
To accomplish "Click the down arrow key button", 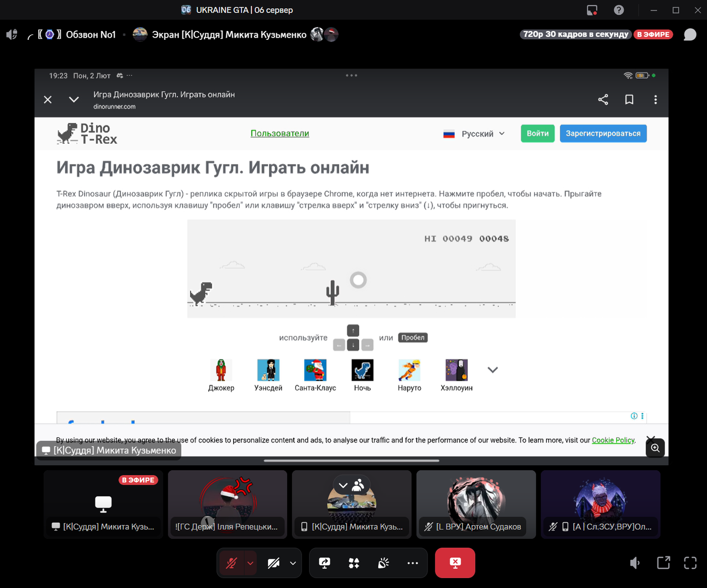I will click(353, 345).
